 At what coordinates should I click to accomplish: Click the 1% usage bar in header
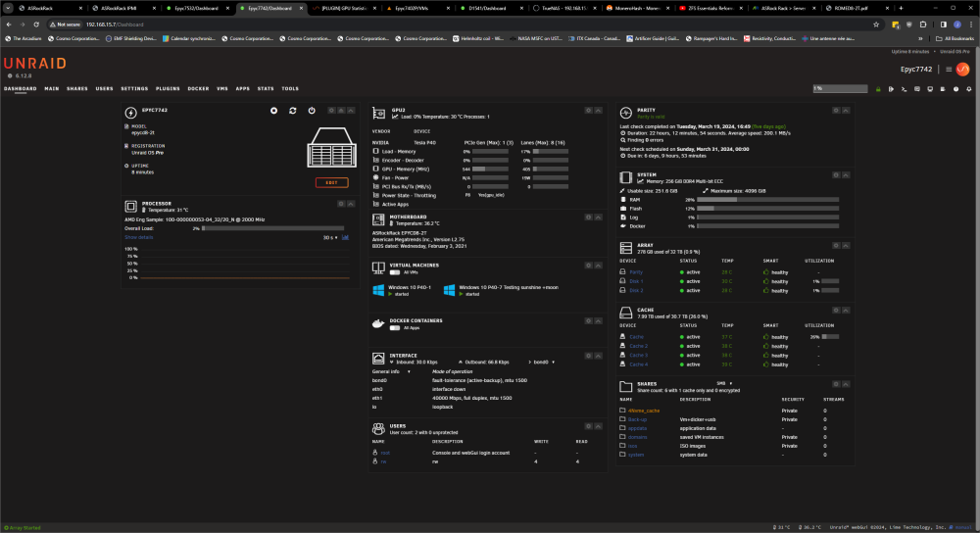[840, 89]
